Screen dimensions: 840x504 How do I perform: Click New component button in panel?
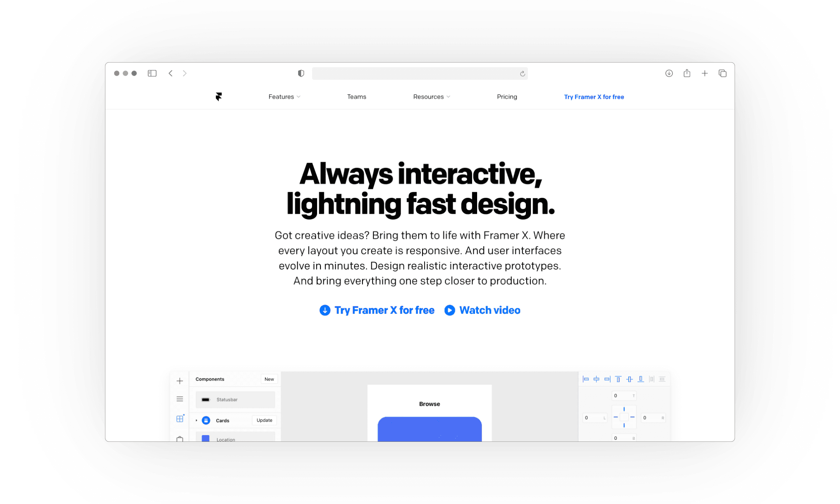pos(269,378)
